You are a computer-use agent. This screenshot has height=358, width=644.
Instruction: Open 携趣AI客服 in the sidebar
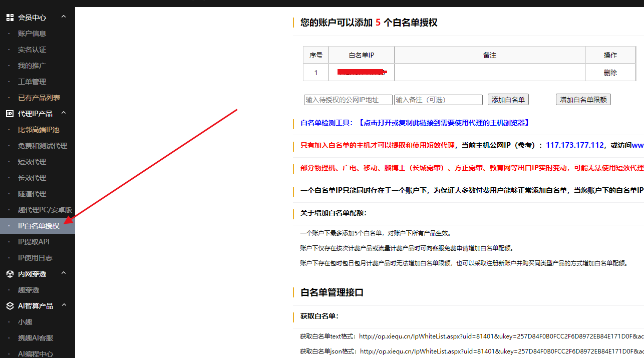click(36, 337)
